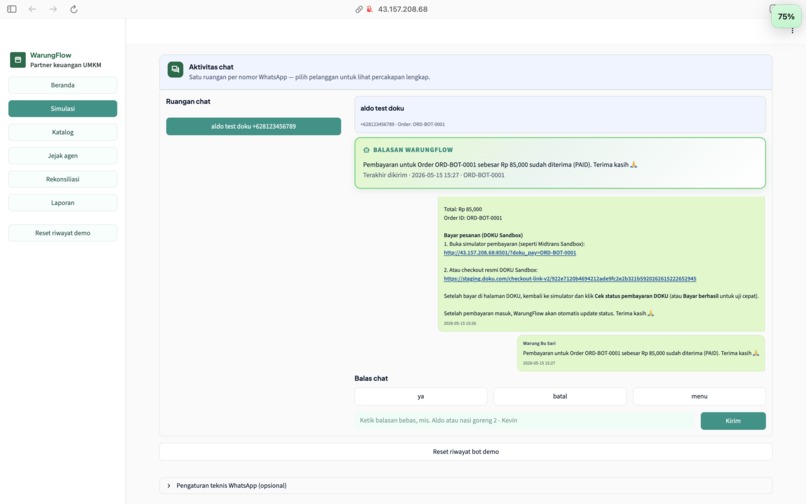Click the address 43.157.208.68
This screenshot has height=504, width=806.
(x=402, y=9)
